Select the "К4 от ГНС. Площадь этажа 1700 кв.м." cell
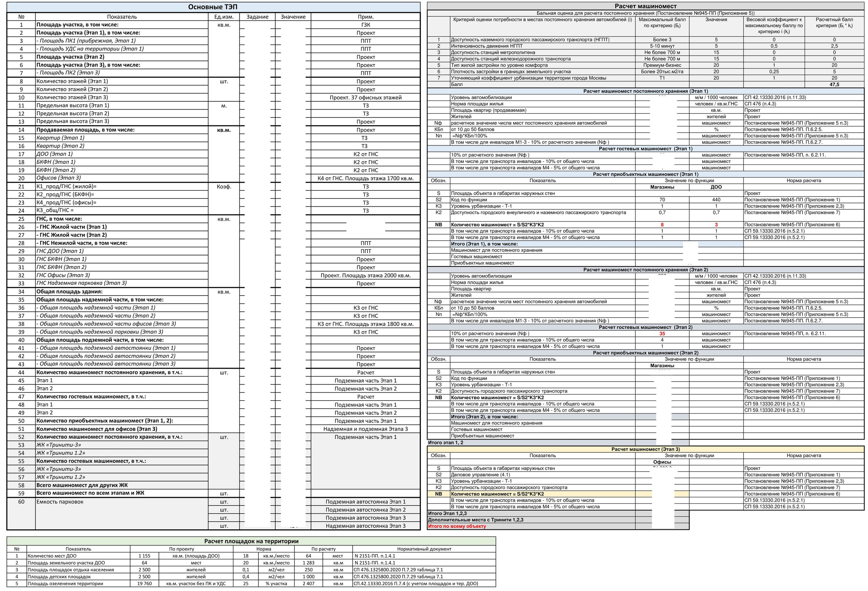 [x=365, y=179]
